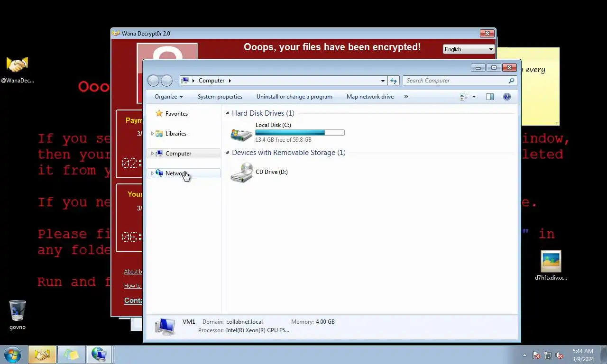Click the VM1 computer icon in details pane
Screen dimensions: 607x364
coord(165,326)
